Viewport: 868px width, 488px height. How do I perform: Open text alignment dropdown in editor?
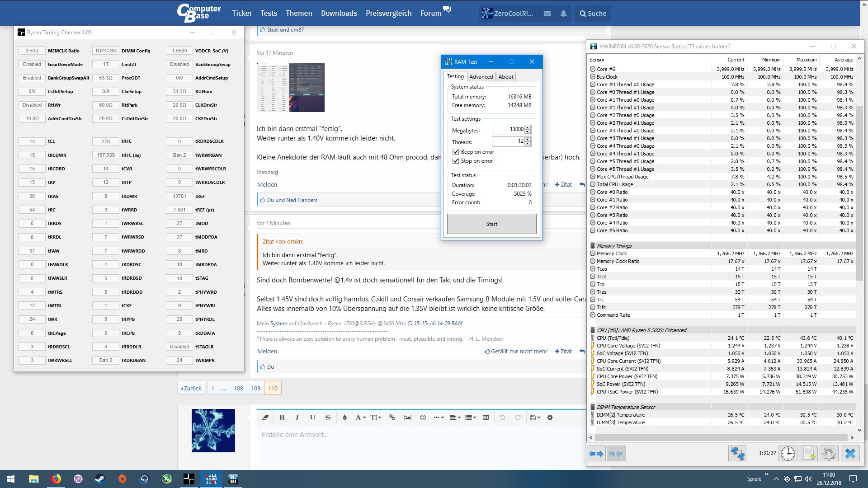point(455,418)
